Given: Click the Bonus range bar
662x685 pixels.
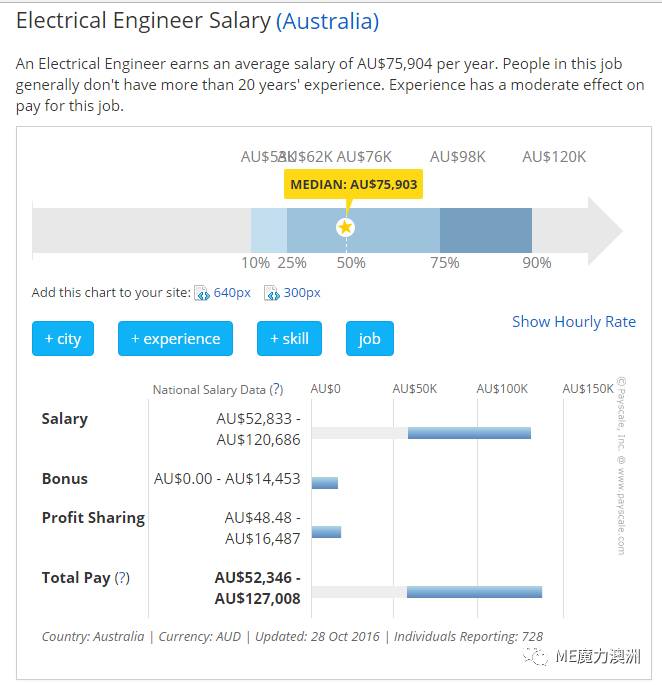Looking at the screenshot, I should point(325,483).
